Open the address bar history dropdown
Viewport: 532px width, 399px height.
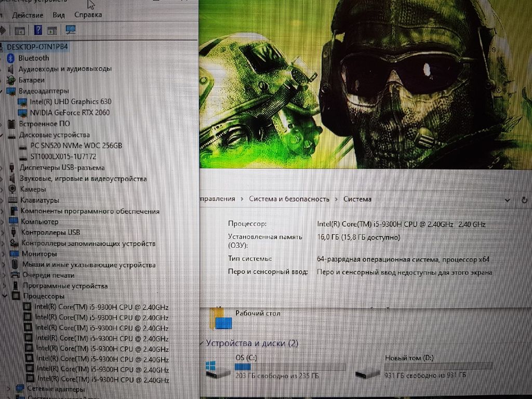tap(508, 199)
